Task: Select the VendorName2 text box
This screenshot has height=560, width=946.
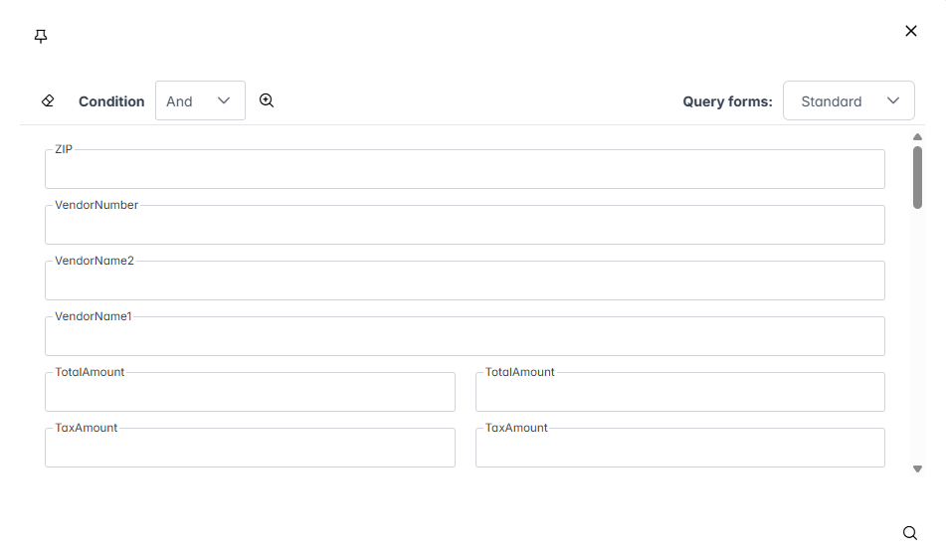Action: tap(465, 282)
